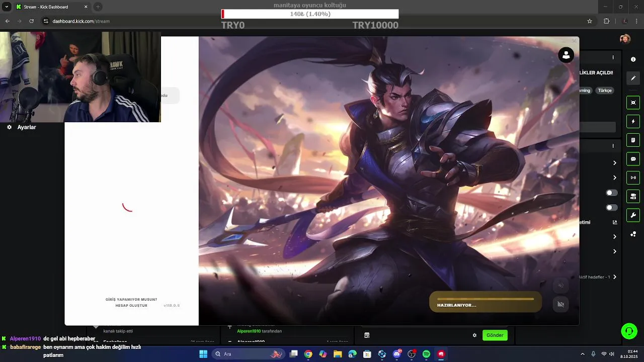
Task: Click the webcam feed thumbnail
Action: (80, 77)
